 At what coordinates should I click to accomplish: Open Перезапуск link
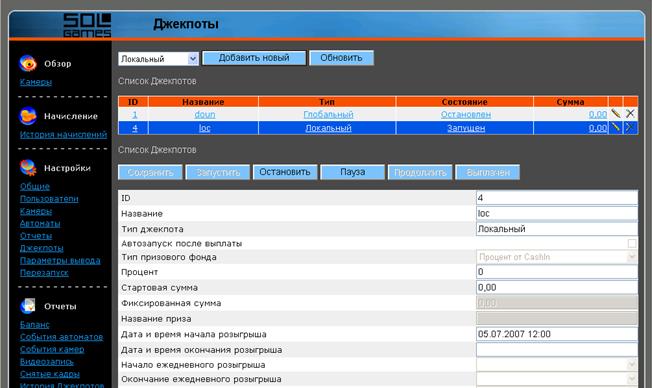point(44,273)
